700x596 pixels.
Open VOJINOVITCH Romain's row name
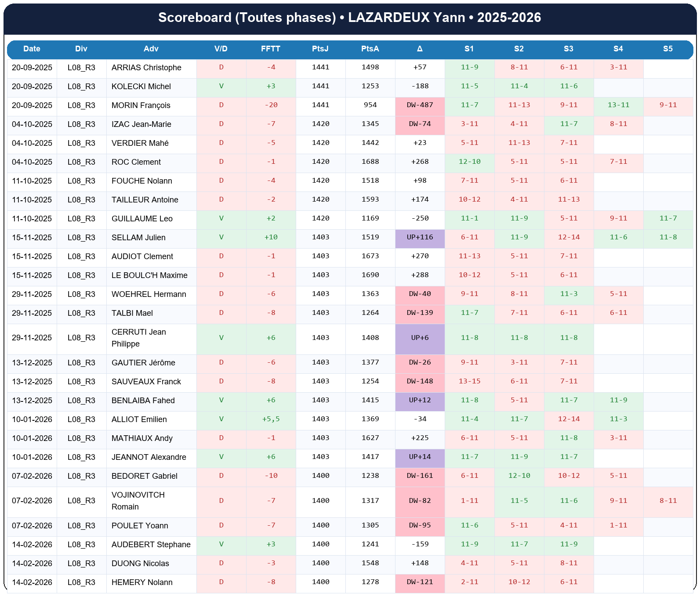138,501
